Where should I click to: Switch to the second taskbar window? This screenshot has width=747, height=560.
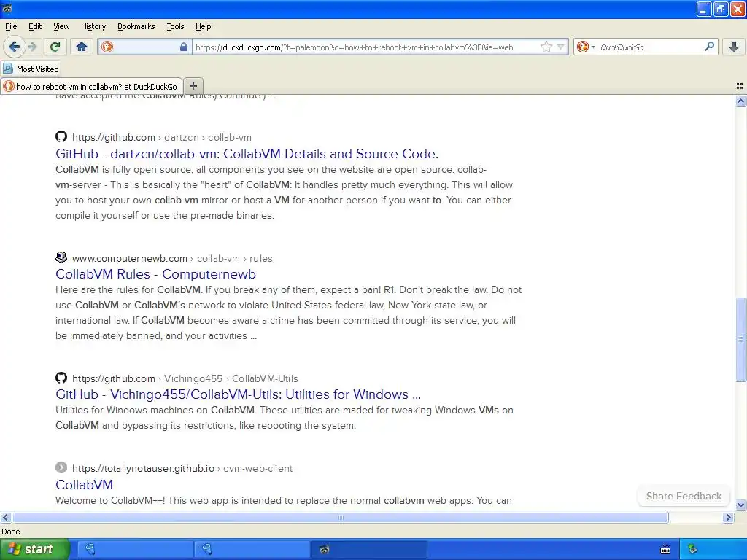(x=252, y=550)
